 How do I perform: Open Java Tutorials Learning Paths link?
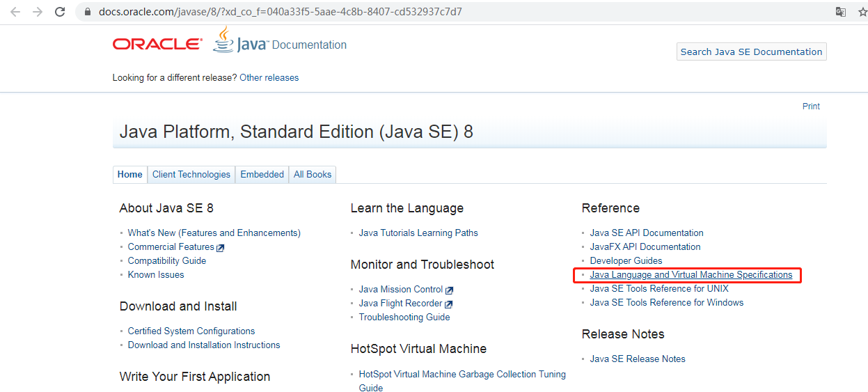click(x=418, y=233)
